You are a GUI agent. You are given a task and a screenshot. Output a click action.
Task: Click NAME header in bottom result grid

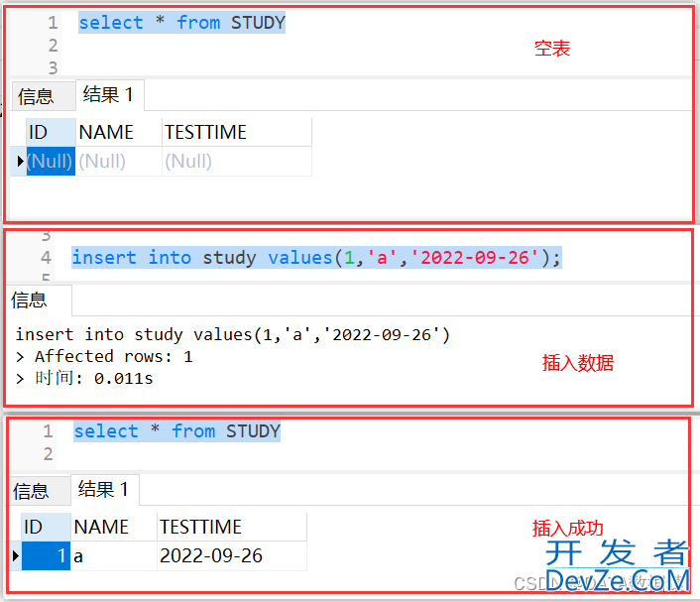point(114,527)
